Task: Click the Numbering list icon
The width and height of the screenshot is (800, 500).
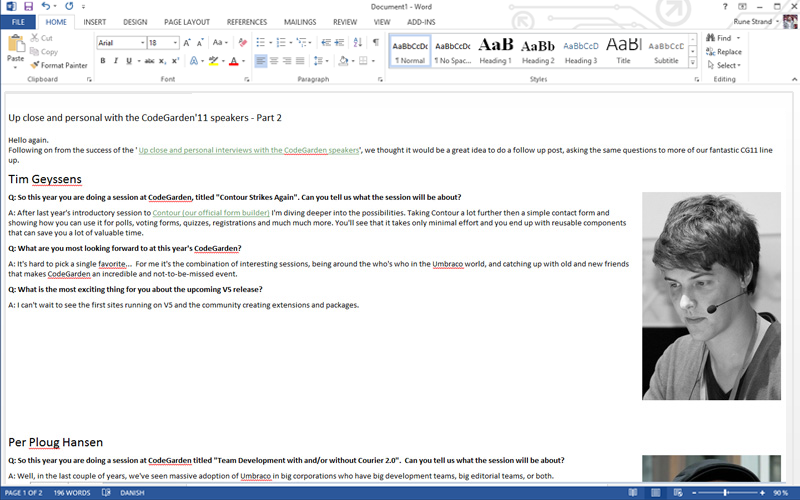Action: coord(281,42)
